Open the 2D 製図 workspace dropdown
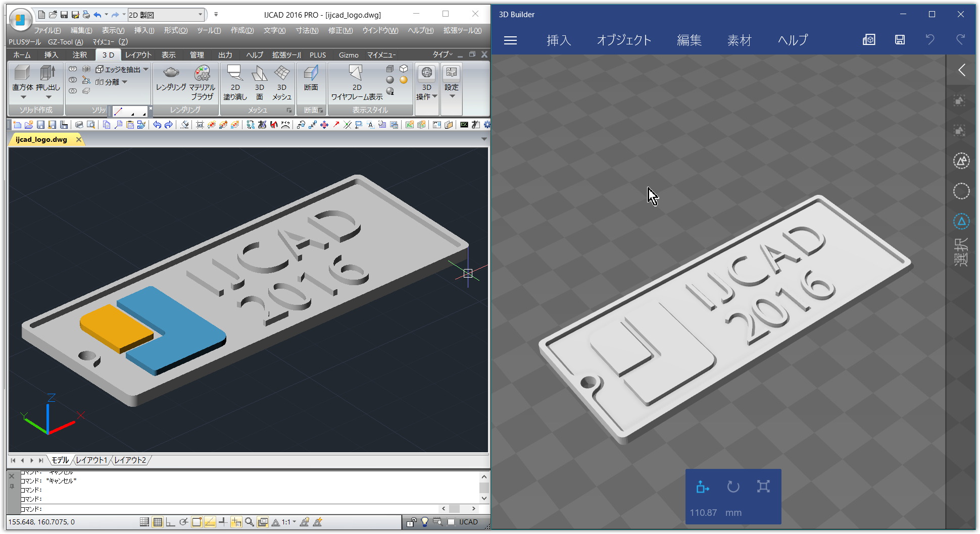Viewport: 980px width, 534px height. point(167,15)
